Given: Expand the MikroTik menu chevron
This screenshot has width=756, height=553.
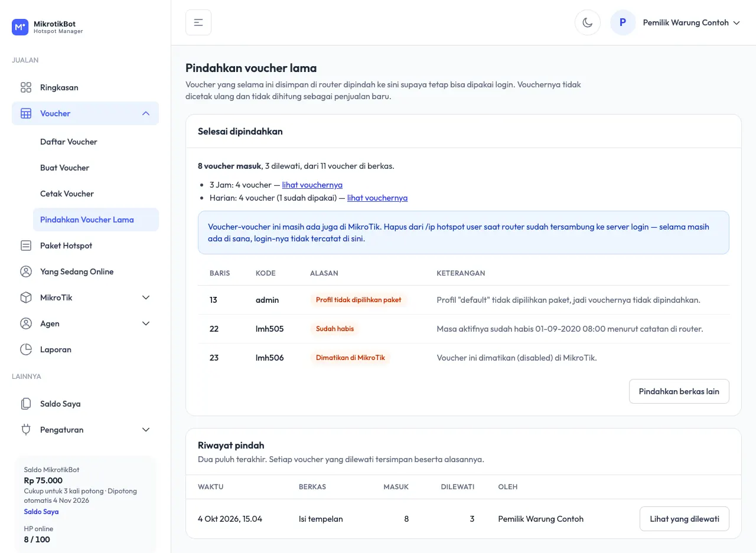Looking at the screenshot, I should pos(146,297).
